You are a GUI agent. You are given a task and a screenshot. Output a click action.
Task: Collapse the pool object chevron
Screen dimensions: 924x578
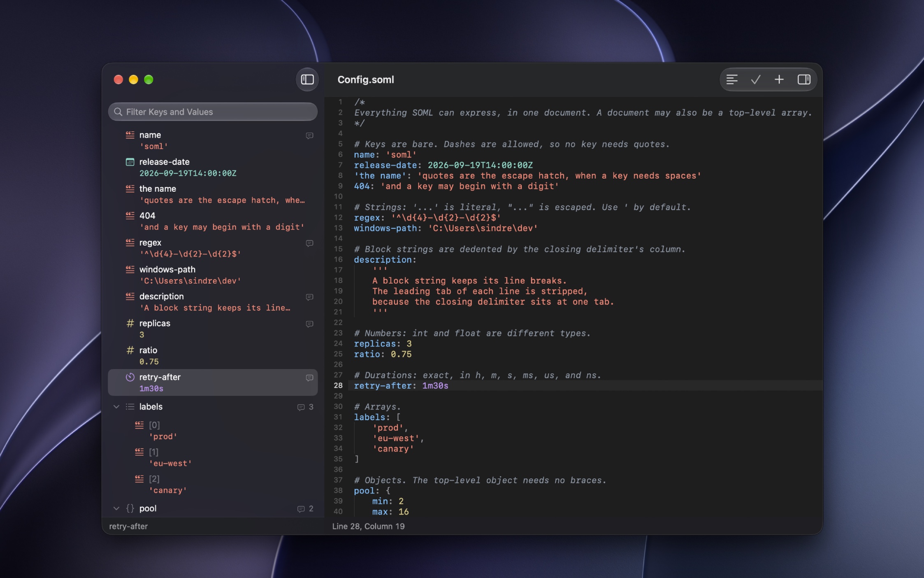point(116,508)
